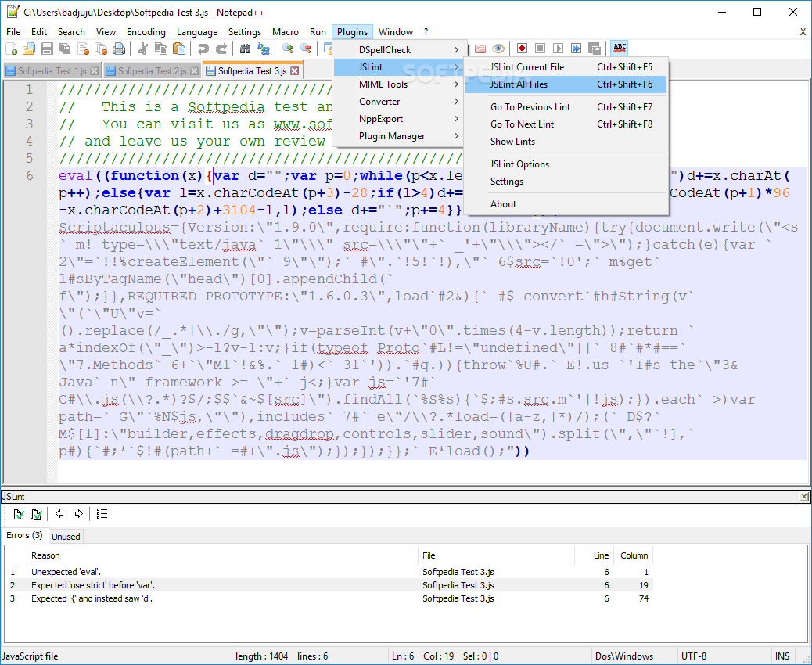Open the Unused tab

point(66,537)
